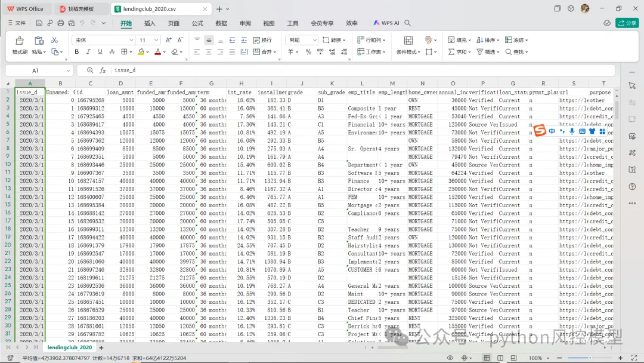Image resolution: width=644 pixels, height=363 pixels.
Task: Decrease font size with A- icon
Action: (180, 40)
